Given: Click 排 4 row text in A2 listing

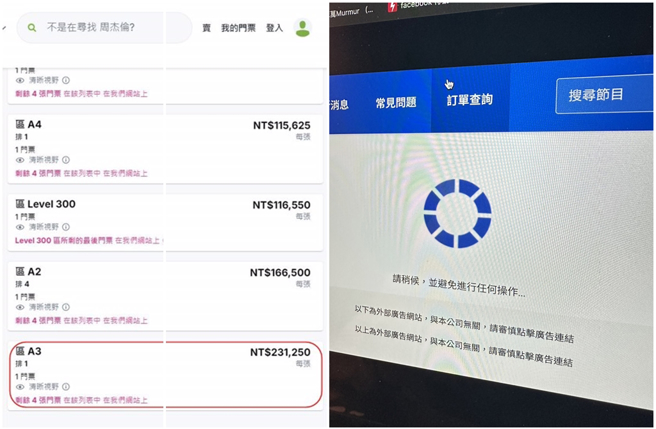Looking at the screenshot, I should (x=22, y=284).
